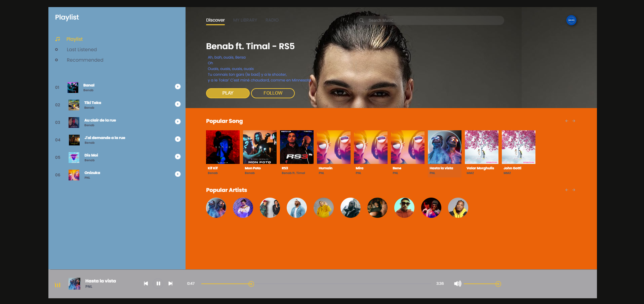Click the 'Popular Song' heading
Screen dimensions: 644x304
224,121
